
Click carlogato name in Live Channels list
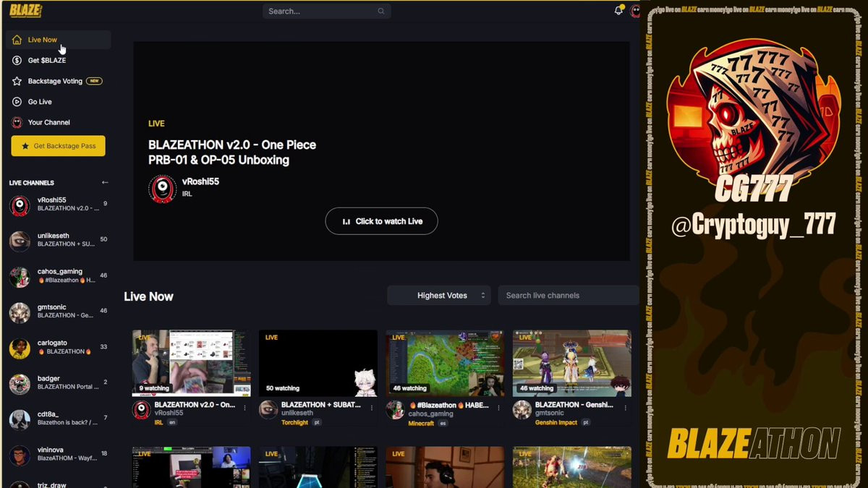point(52,343)
